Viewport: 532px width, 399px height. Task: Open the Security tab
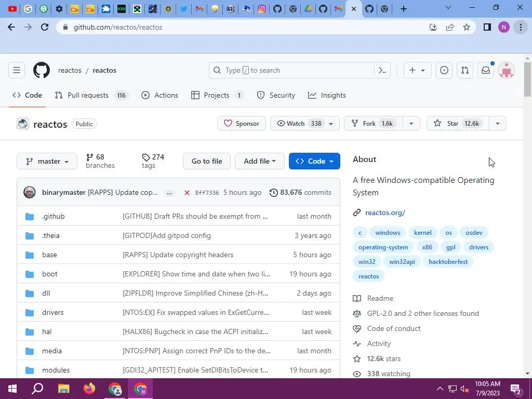(x=276, y=96)
